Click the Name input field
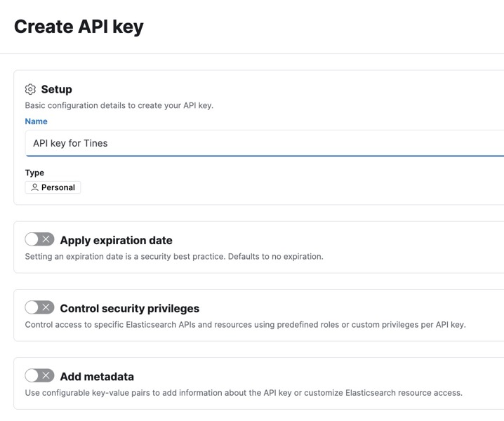This screenshot has height=421, width=504. pos(267,143)
